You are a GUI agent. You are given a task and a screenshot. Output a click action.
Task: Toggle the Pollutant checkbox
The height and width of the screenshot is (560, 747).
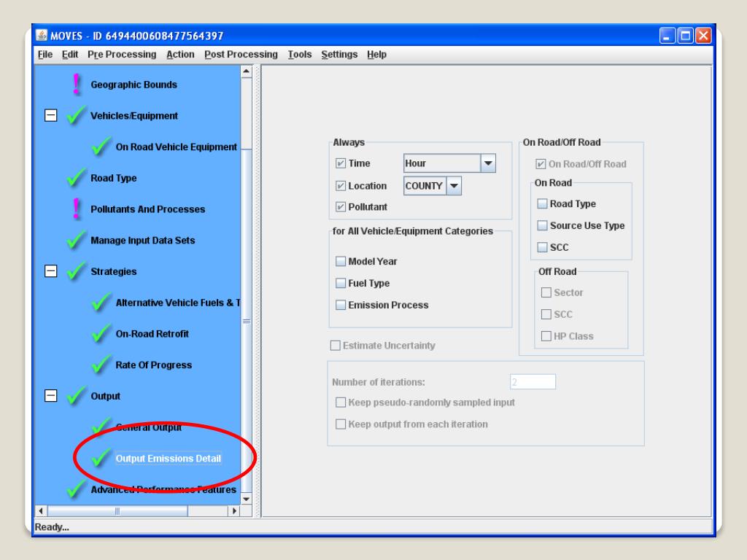tap(341, 206)
